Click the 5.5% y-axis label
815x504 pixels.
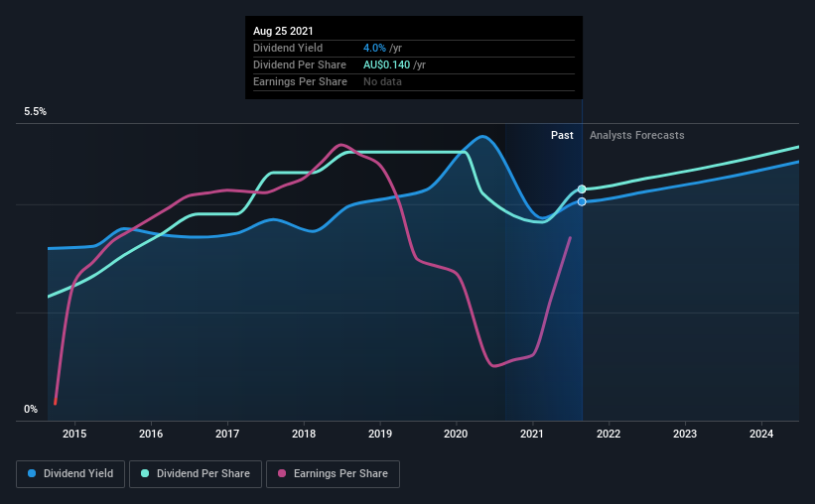pos(36,112)
